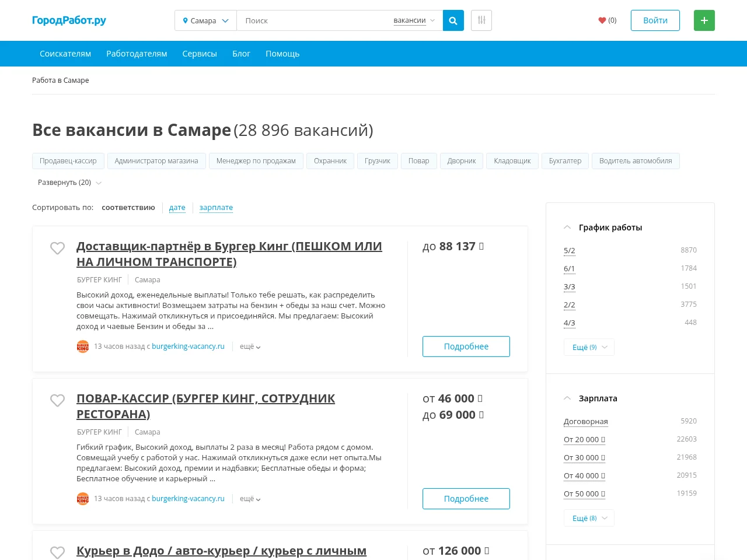
Task: Select the Водитель автомобиля tag
Action: [x=636, y=161]
